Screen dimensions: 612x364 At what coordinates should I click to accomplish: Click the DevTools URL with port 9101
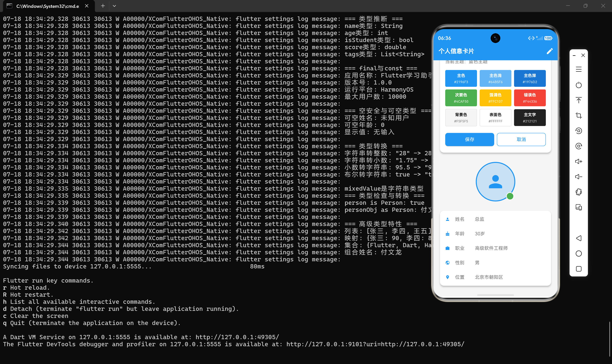coord(375,344)
